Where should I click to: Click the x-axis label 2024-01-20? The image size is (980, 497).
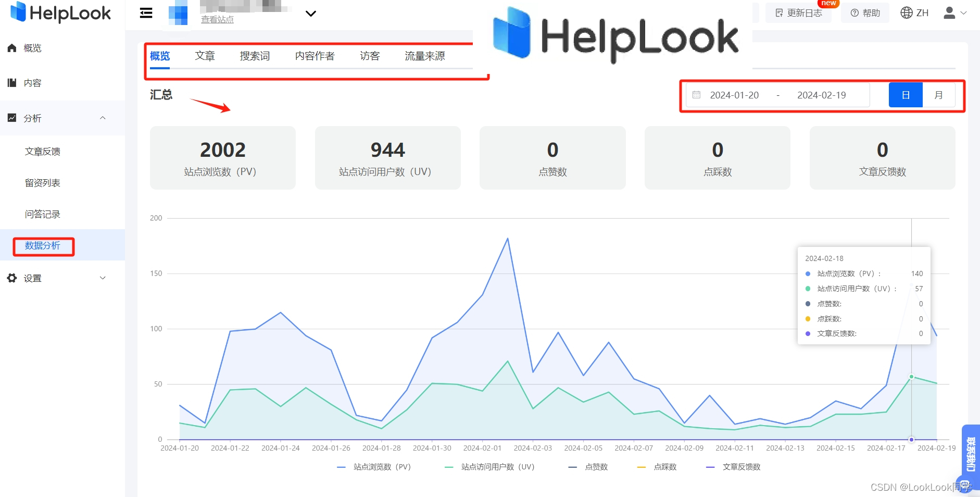coord(180,448)
